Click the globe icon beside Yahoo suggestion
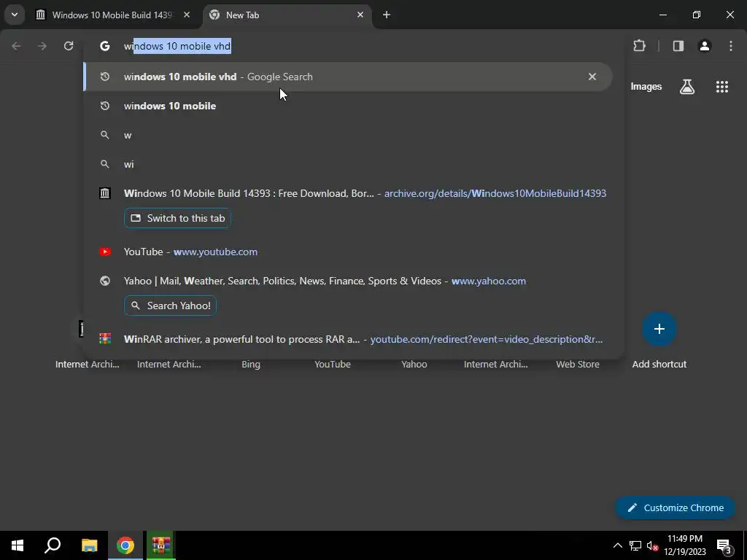The image size is (747, 560). coord(105,281)
